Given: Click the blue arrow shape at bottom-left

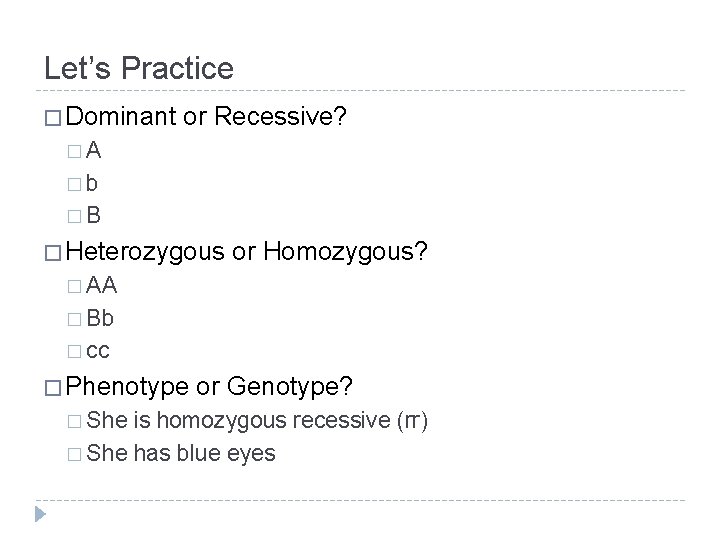Looking at the screenshot, I should [40, 513].
